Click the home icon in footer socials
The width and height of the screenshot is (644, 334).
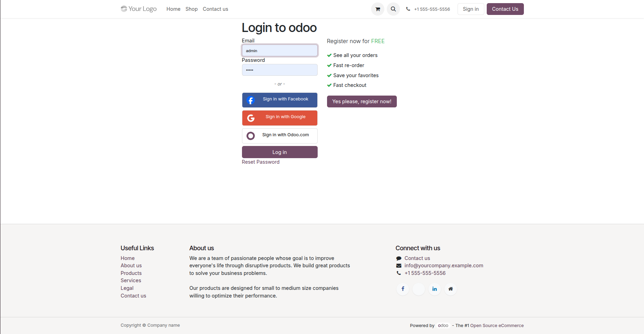coord(451,289)
